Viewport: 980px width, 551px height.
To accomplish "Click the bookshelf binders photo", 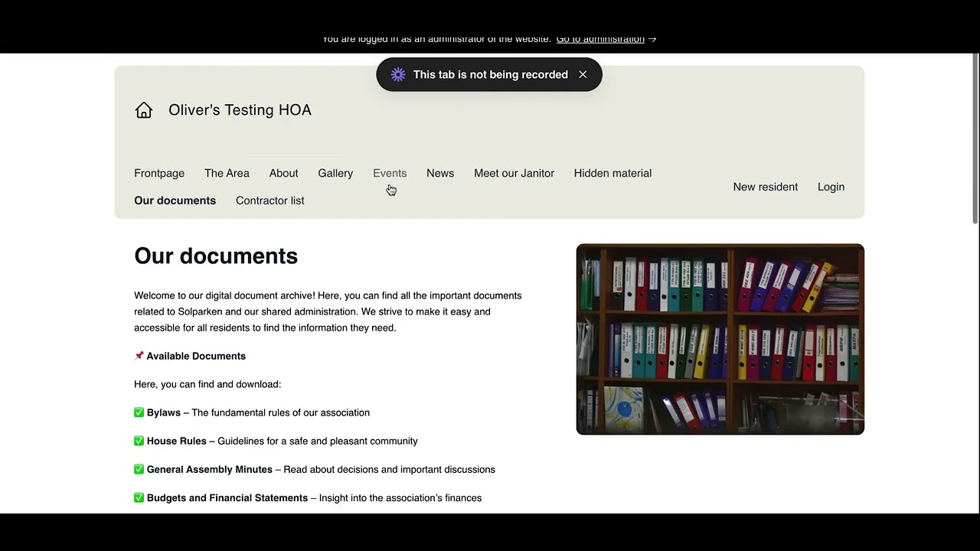I will pyautogui.click(x=720, y=339).
